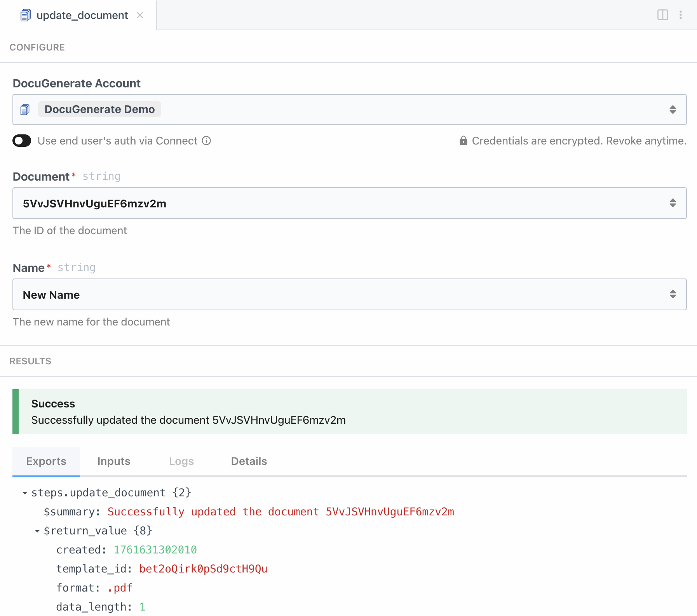
Task: Click the template_id value bet2oQirk0pSd9ctH9Qu
Action: click(203, 569)
